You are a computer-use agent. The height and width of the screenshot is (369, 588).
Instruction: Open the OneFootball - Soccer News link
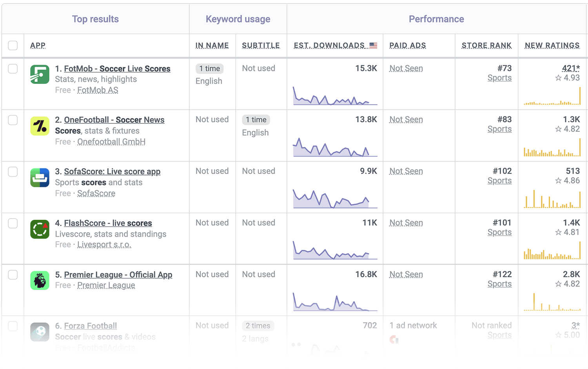tap(114, 120)
